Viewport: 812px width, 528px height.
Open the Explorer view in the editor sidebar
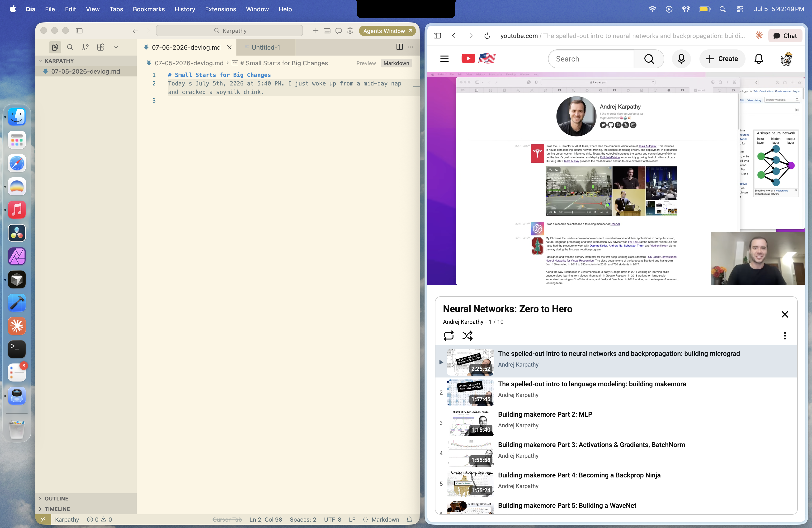(x=55, y=47)
